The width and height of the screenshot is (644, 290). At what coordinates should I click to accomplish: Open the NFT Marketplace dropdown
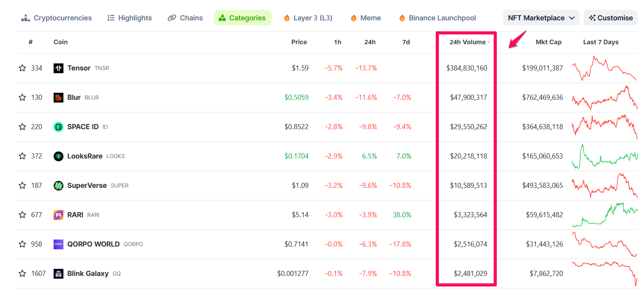click(541, 18)
